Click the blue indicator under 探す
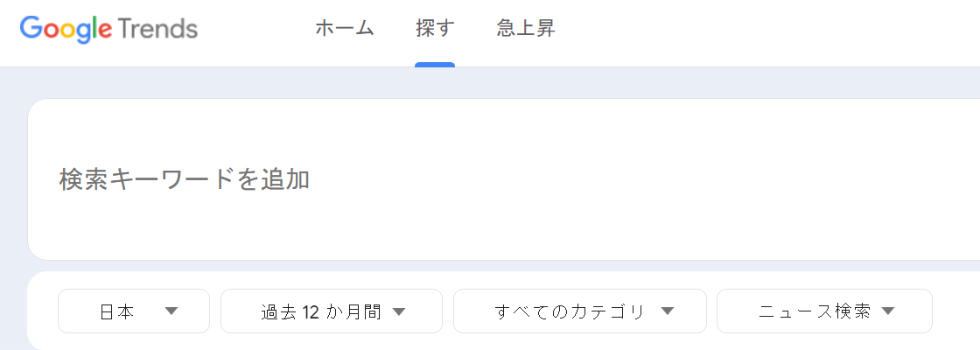Viewport: 980px width, 350px height. coord(435,65)
